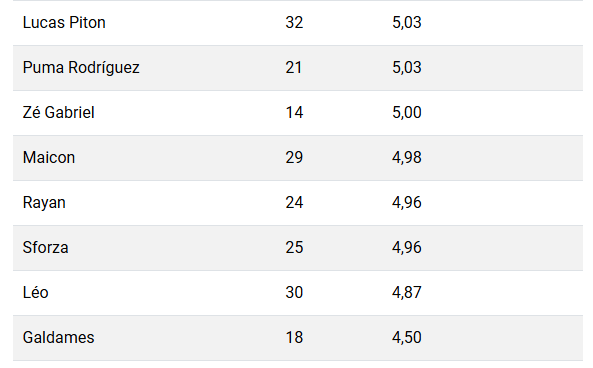This screenshot has width=593, height=368.
Task: Select the Rayan name cell
Action: (44, 203)
